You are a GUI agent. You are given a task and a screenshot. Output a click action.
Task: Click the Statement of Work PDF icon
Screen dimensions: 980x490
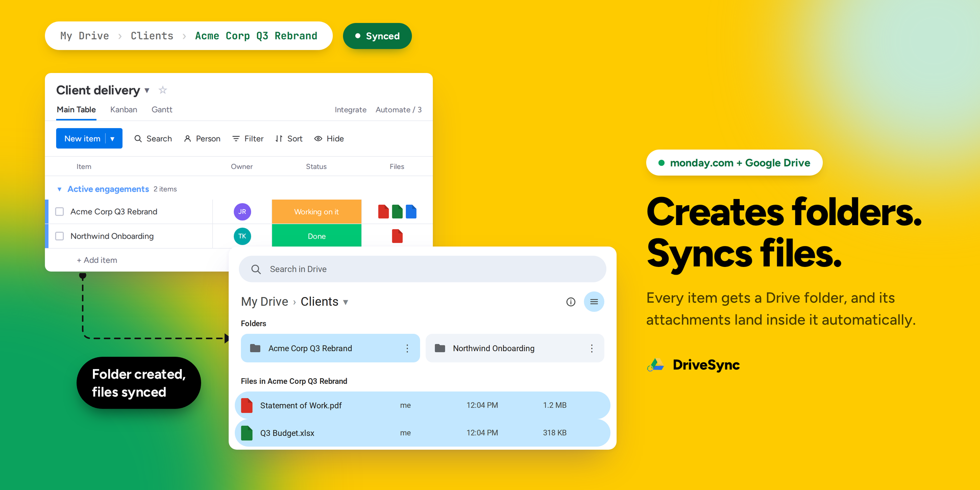[247, 405]
